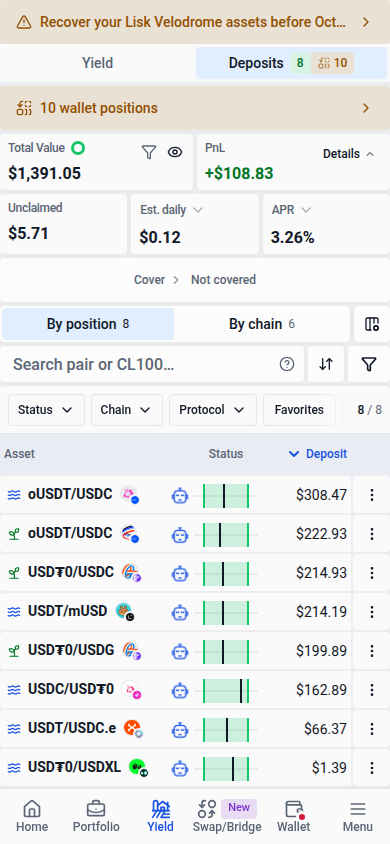Click robot icon in USDT/USDC.e row
This screenshot has width=390, height=844.
click(x=180, y=729)
